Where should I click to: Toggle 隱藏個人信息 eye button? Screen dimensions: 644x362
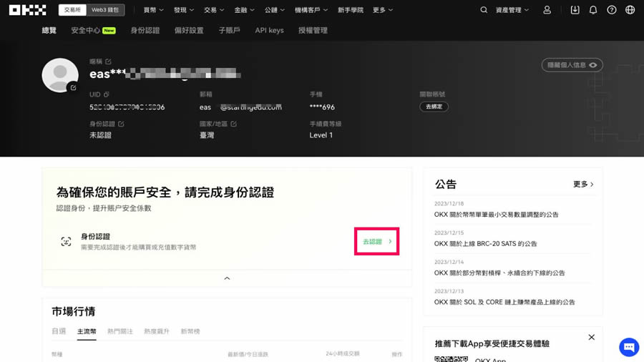pos(572,65)
